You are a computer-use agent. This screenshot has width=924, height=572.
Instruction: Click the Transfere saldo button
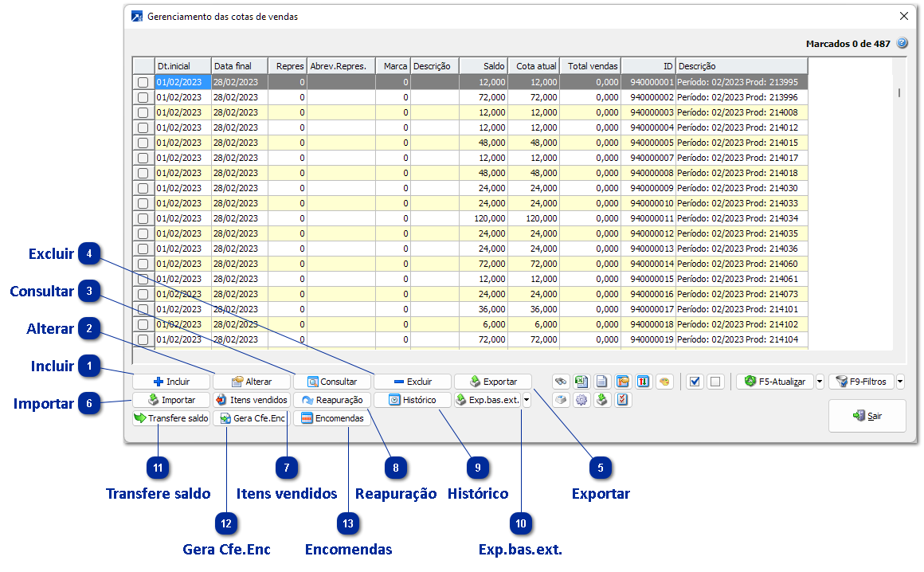coord(171,418)
